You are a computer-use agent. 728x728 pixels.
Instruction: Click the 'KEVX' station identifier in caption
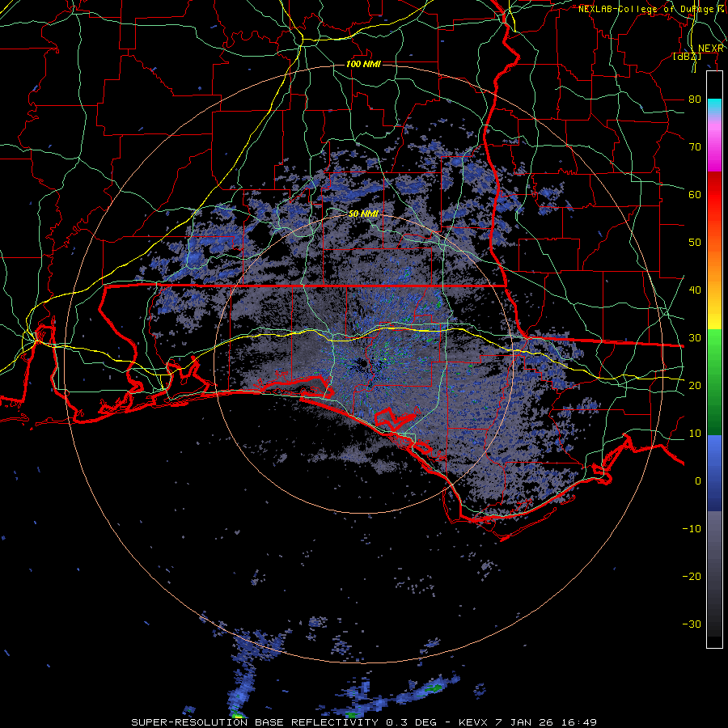pos(473,722)
